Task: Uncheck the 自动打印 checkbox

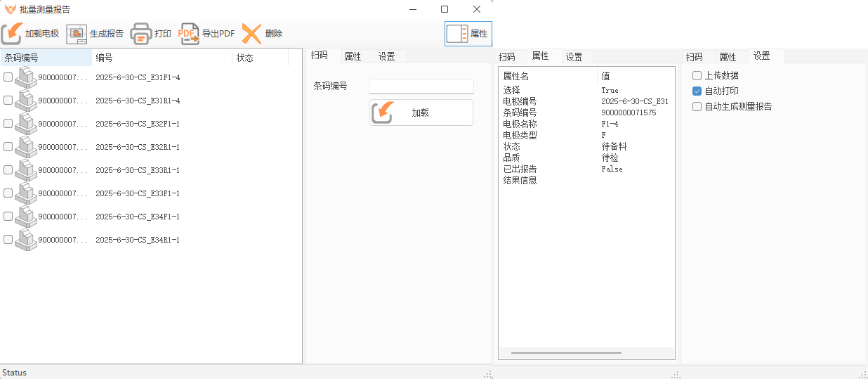Action: click(697, 91)
